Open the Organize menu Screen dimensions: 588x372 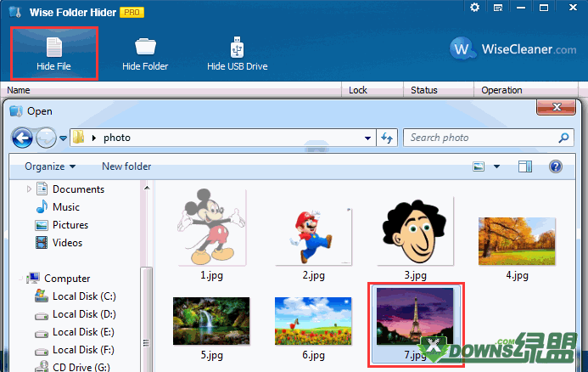[50, 166]
